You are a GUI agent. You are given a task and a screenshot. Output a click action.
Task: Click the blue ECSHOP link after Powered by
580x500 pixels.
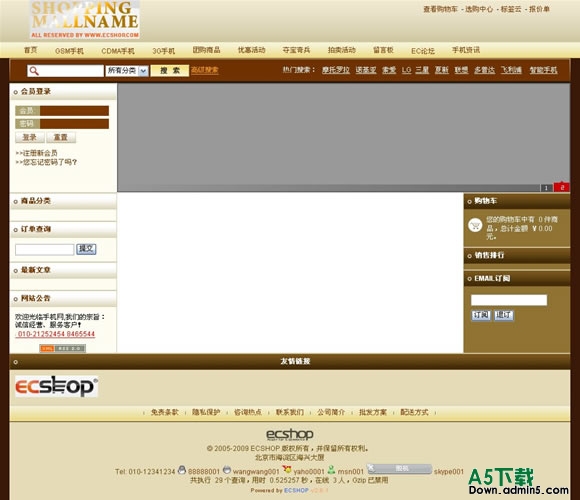point(296,490)
